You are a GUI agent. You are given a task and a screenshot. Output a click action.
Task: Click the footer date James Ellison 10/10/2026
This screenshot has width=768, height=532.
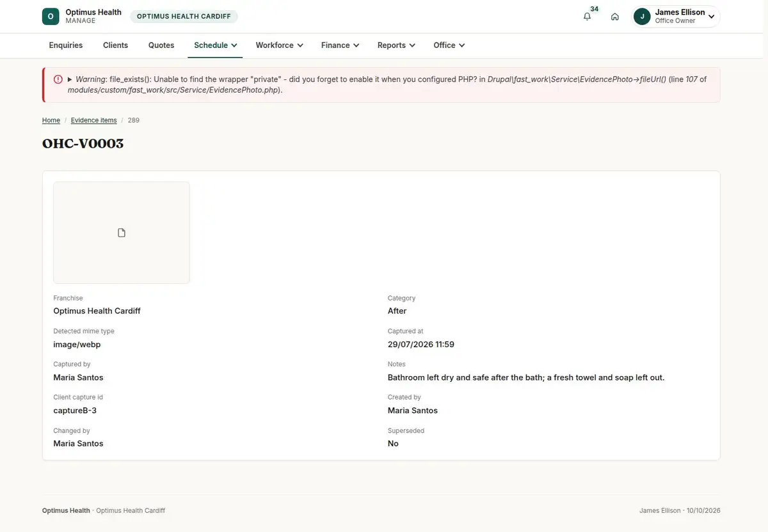[x=680, y=511]
